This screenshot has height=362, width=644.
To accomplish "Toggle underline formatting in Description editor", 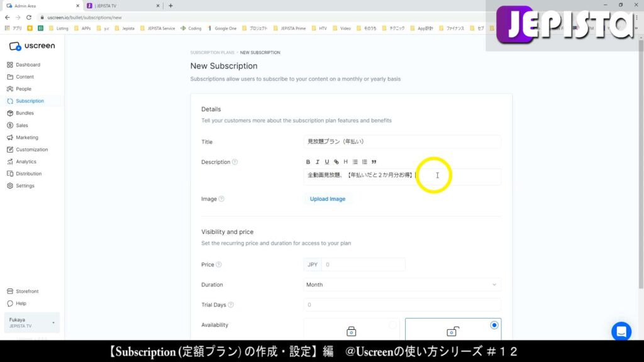I will pos(327,162).
